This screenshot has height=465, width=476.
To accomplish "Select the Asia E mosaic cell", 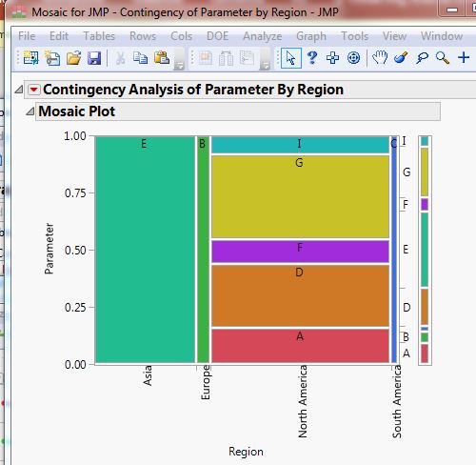I will [146, 250].
